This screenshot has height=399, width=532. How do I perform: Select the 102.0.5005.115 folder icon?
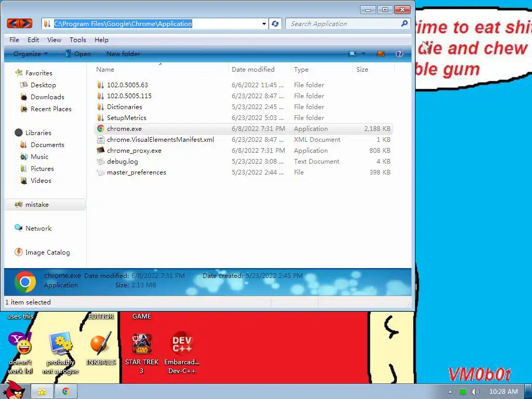pyautogui.click(x=100, y=96)
